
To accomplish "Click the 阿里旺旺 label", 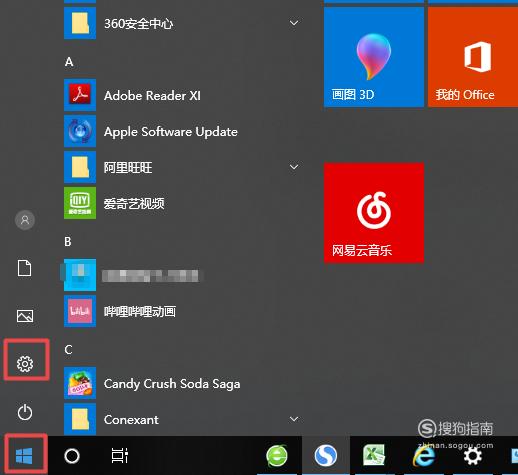I will click(x=128, y=167).
